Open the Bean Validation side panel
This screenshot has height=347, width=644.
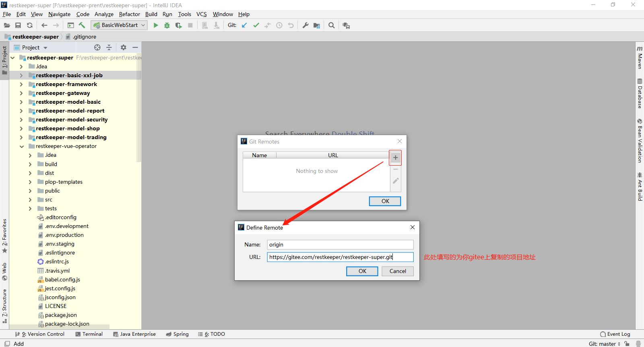[640, 140]
